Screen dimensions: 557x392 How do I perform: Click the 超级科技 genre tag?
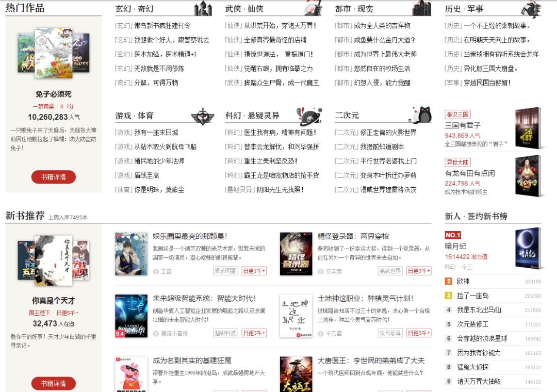225,333
